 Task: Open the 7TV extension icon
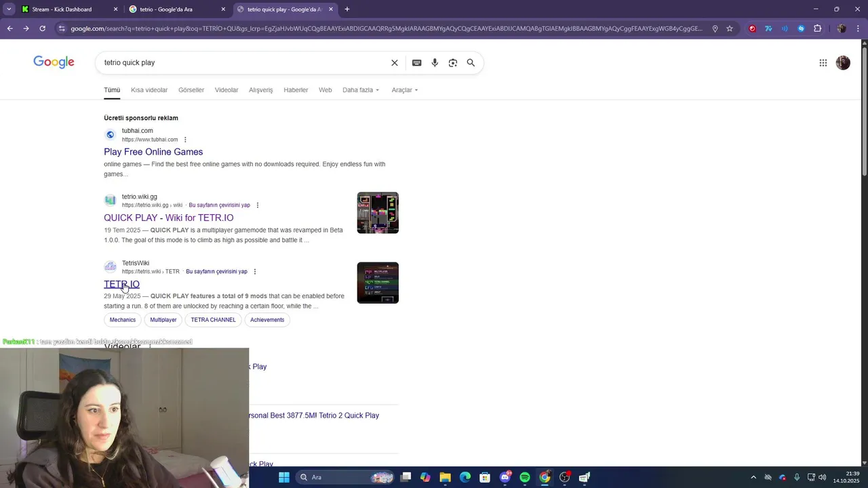tap(768, 28)
